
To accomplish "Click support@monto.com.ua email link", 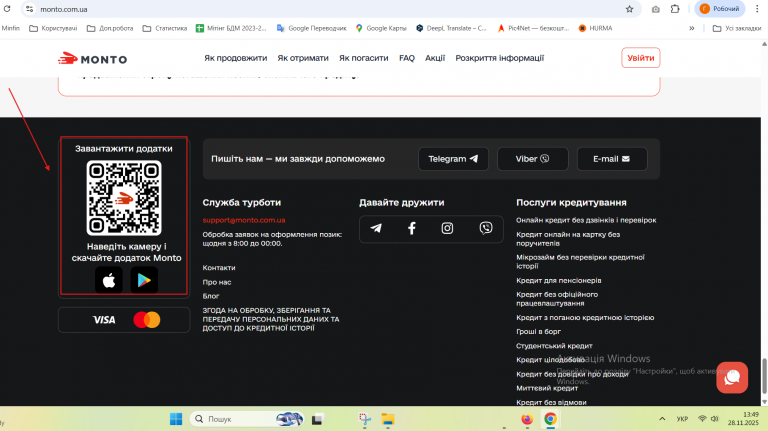I will 244,220.
